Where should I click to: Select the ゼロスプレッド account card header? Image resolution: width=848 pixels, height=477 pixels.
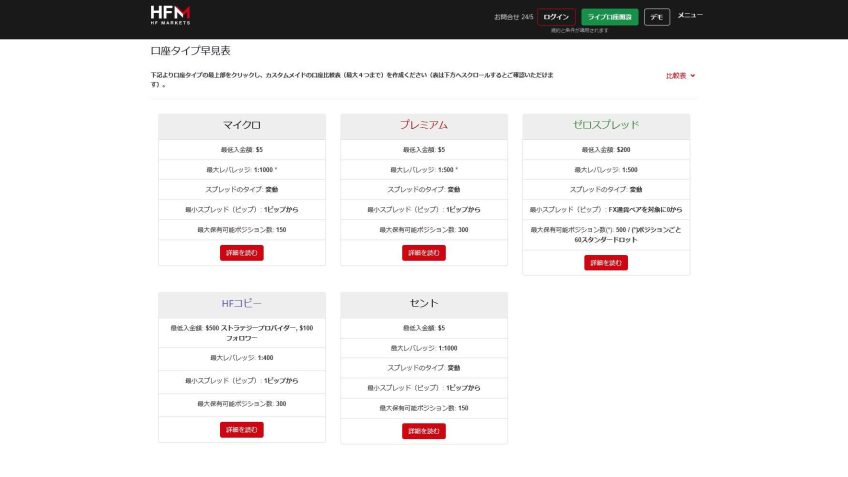606,126
